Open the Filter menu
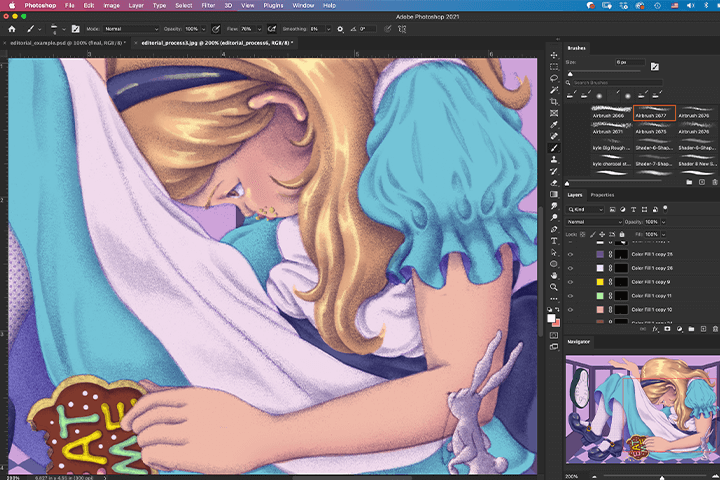 point(208,6)
